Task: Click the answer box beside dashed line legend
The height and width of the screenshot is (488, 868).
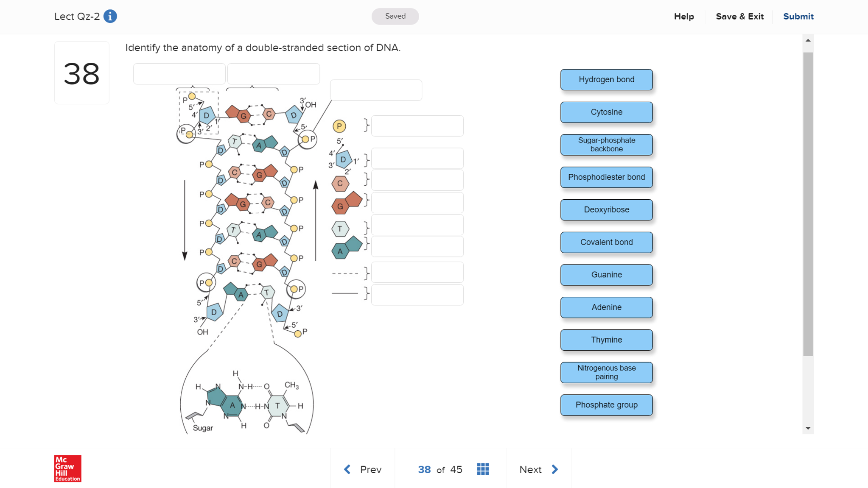Action: (417, 273)
